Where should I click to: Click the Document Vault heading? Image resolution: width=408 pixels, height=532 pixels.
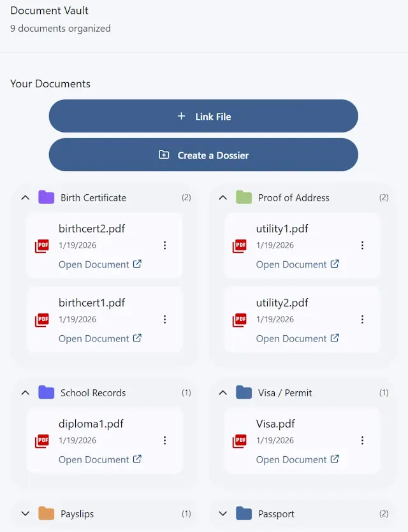[49, 11]
